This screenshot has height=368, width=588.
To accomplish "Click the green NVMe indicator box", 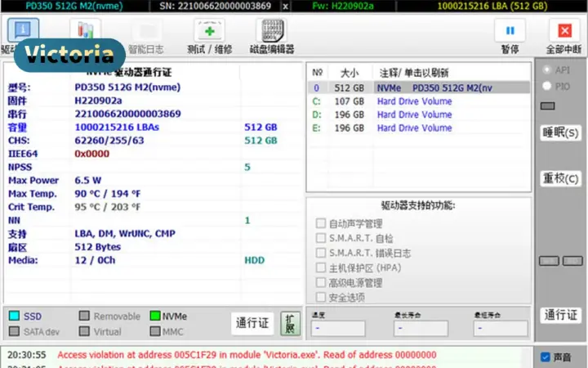I will [x=155, y=316].
